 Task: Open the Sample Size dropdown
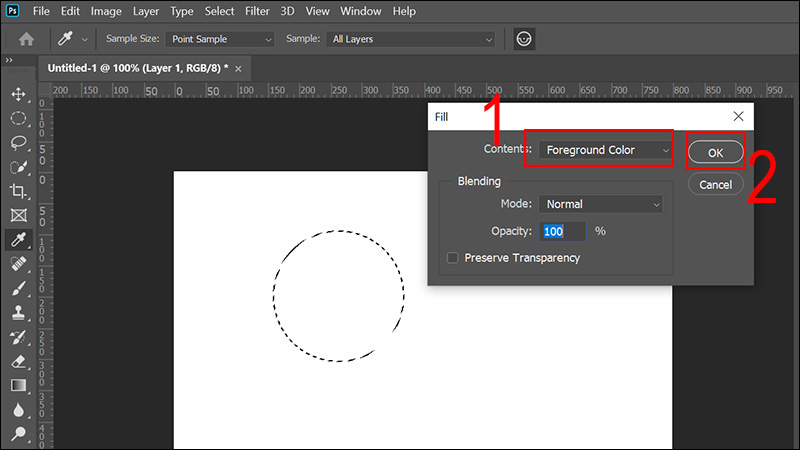[x=219, y=39]
